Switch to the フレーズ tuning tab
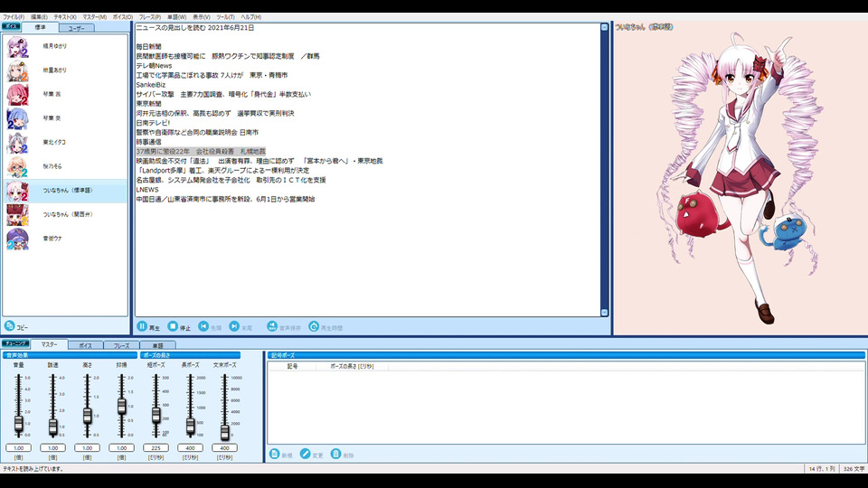868x488 pixels. coord(121,345)
